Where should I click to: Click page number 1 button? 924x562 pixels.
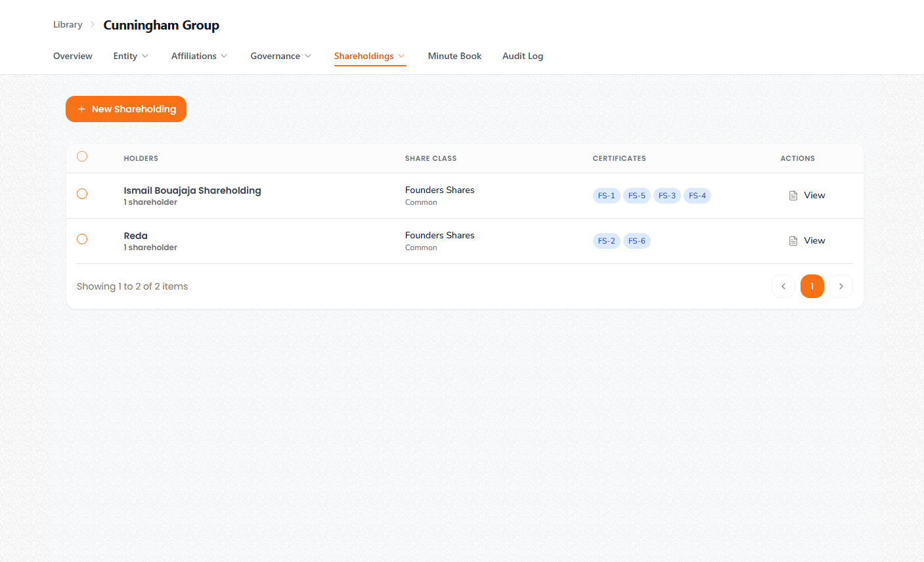(812, 286)
